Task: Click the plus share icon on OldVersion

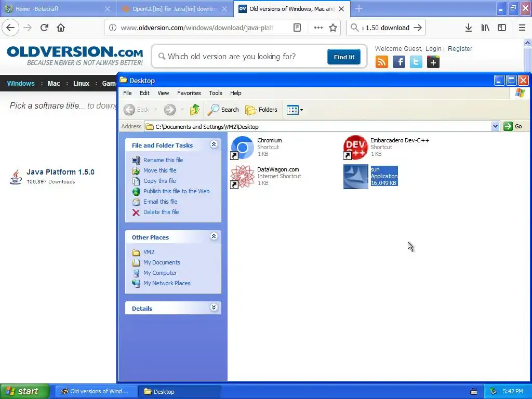Action: pyautogui.click(x=433, y=62)
